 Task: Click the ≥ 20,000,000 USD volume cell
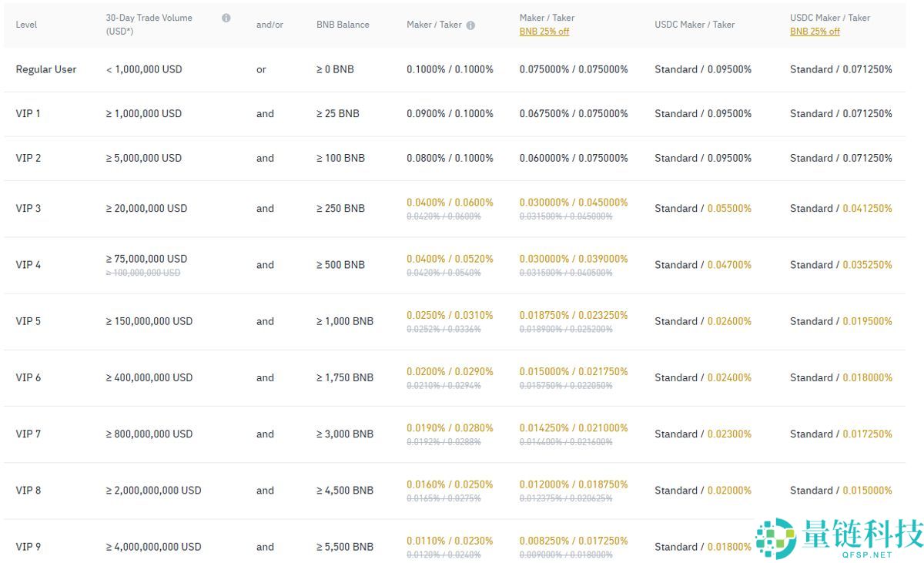[x=146, y=209]
